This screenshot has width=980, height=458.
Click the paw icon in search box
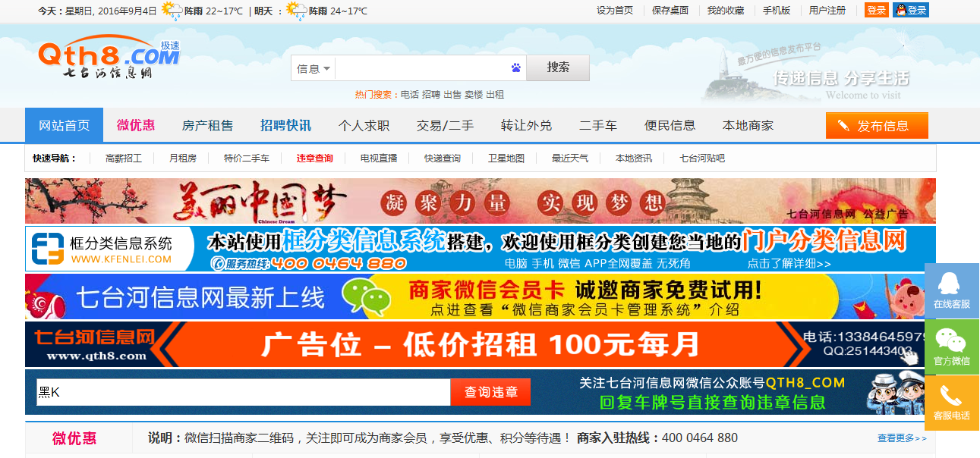click(x=516, y=68)
